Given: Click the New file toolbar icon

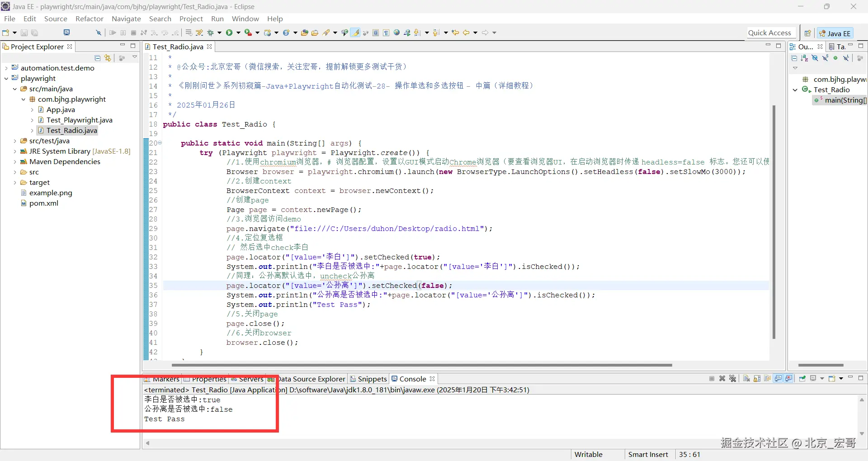Looking at the screenshot, I should [6, 33].
